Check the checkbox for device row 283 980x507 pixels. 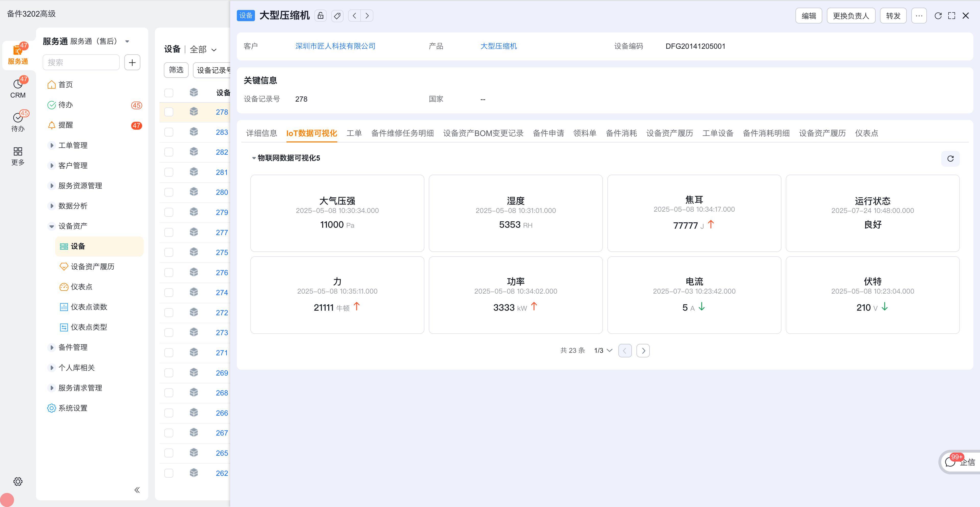pos(169,131)
